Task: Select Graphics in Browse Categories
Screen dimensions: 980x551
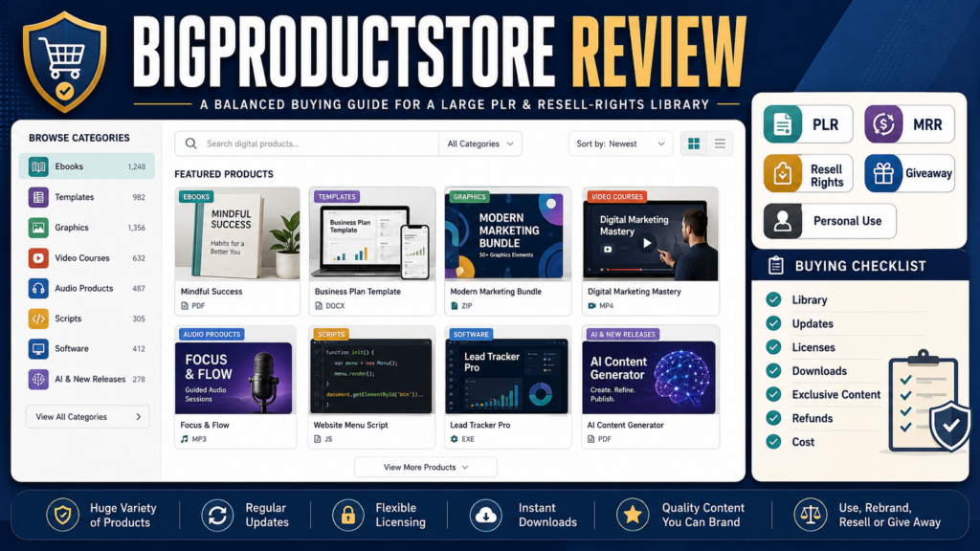Action: [x=87, y=228]
